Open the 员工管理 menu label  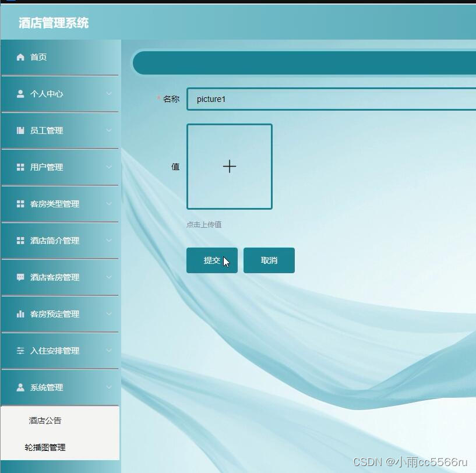click(47, 130)
